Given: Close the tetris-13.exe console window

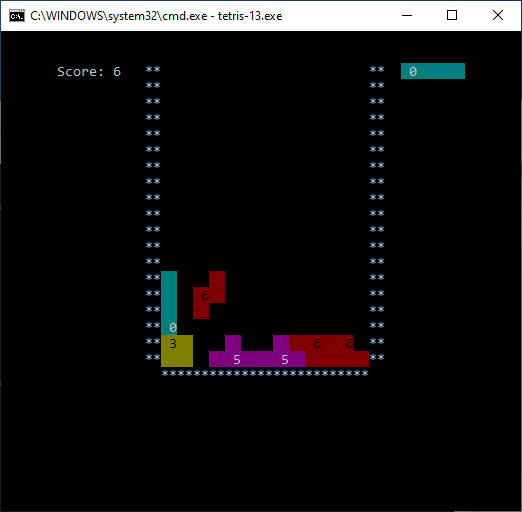Looking at the screenshot, I should [x=498, y=15].
